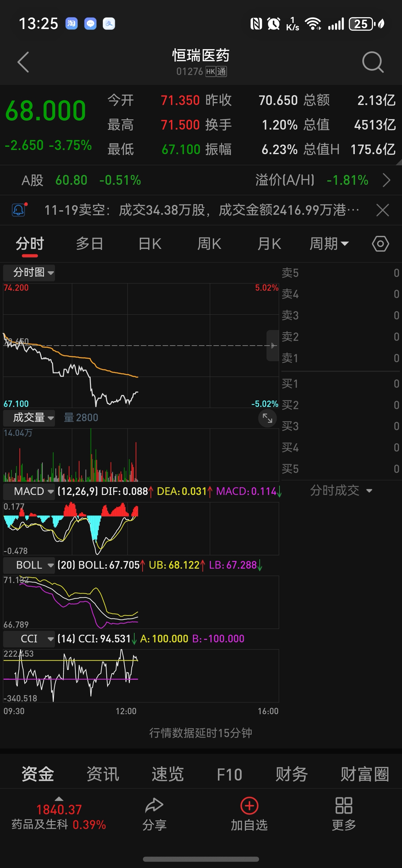Open the 财务 bottom tab

[x=292, y=774]
